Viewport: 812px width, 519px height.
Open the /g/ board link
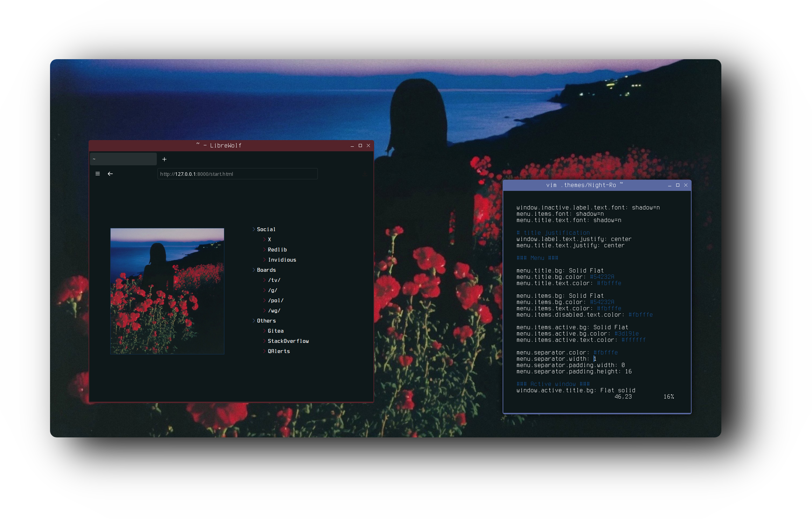tap(273, 290)
